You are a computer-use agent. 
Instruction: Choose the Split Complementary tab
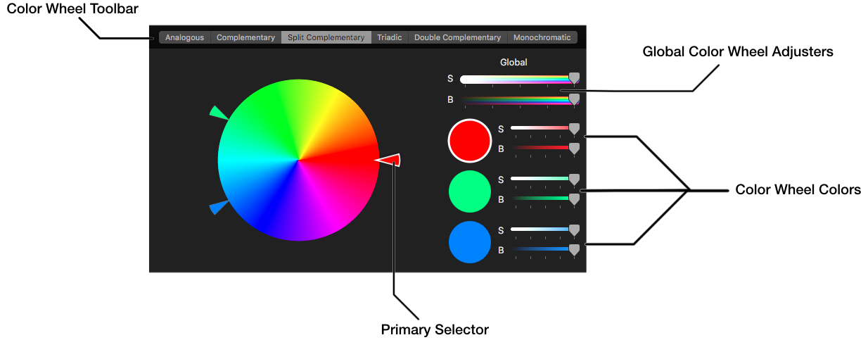(326, 37)
